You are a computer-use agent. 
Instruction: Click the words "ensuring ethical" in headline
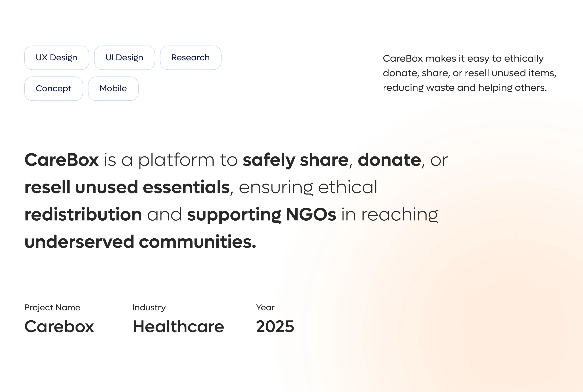[308, 187]
